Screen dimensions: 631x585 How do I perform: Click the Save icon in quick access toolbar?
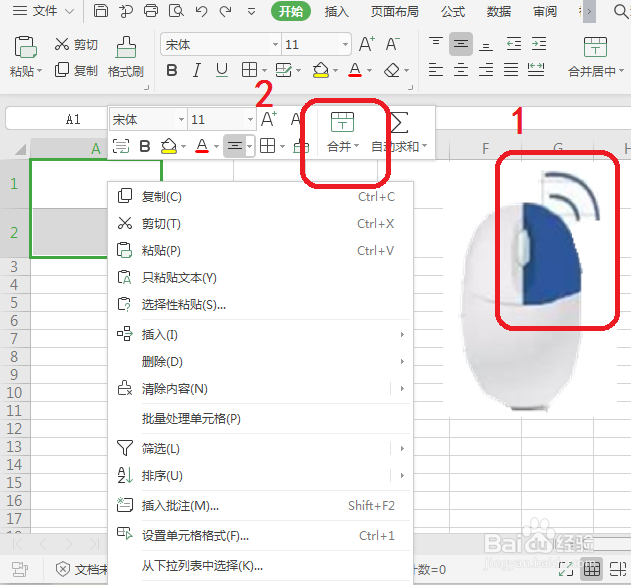pyautogui.click(x=101, y=10)
